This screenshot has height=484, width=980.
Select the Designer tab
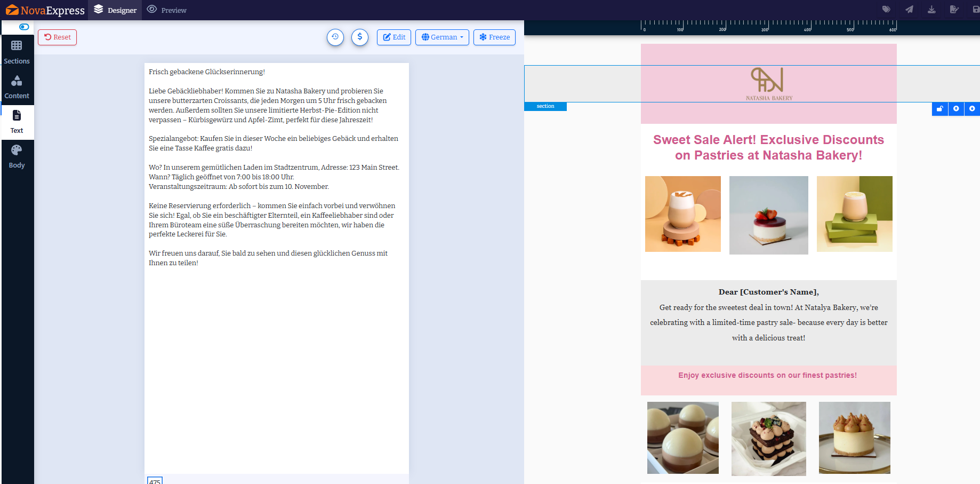pos(115,10)
